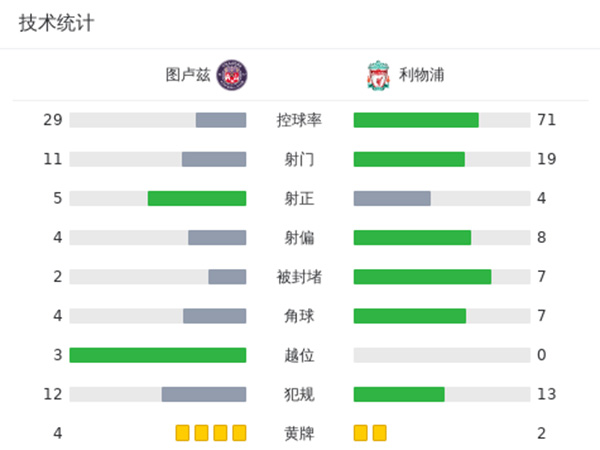This screenshot has width=600, height=450.
Task: Select the 射门 stat label
Action: pos(300,159)
